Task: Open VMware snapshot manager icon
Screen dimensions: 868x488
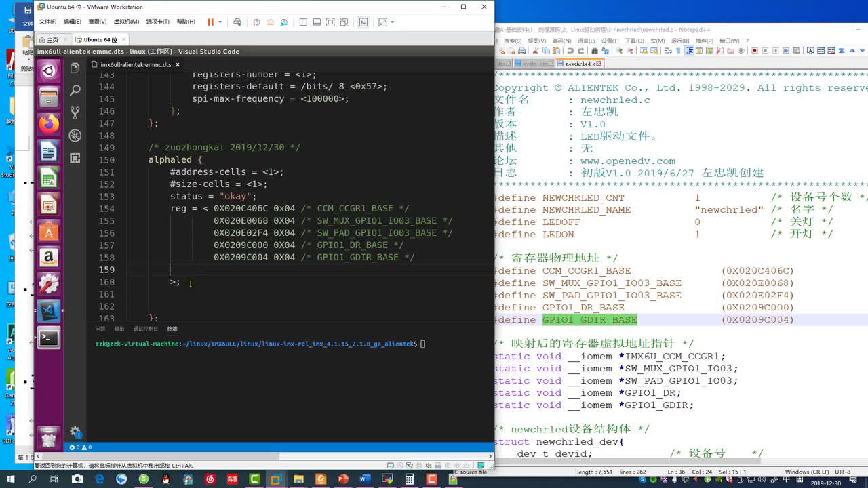Action: point(284,22)
